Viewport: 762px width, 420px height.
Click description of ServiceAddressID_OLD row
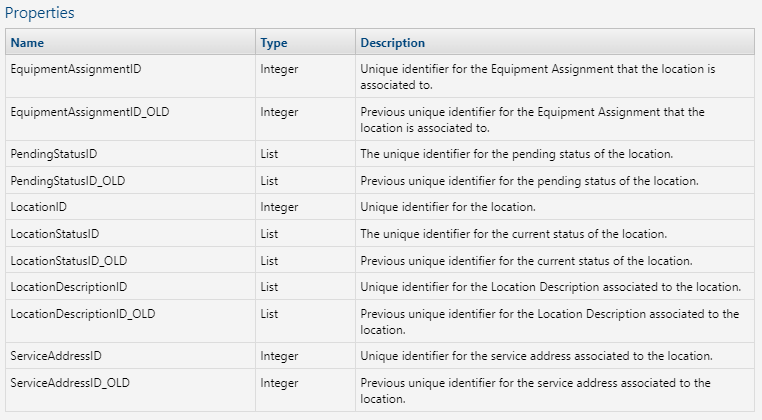[536, 391]
